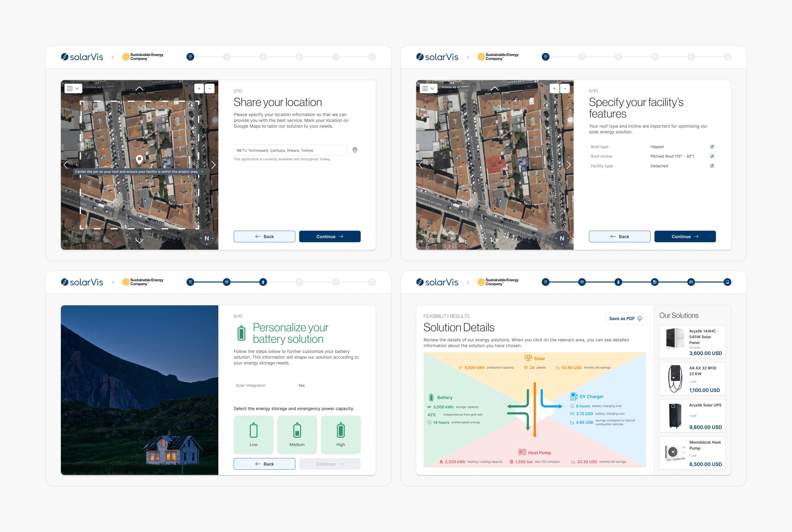Screen dimensions: 792x532
Task: Dismiss the 'Center the pin' tooltip
Action: [202, 172]
